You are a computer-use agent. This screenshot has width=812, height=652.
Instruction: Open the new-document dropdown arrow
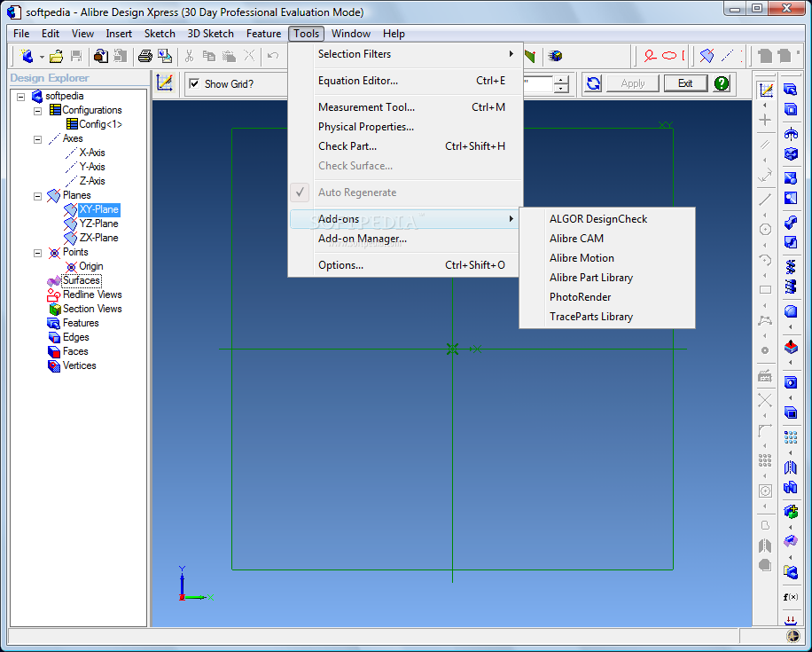point(42,57)
